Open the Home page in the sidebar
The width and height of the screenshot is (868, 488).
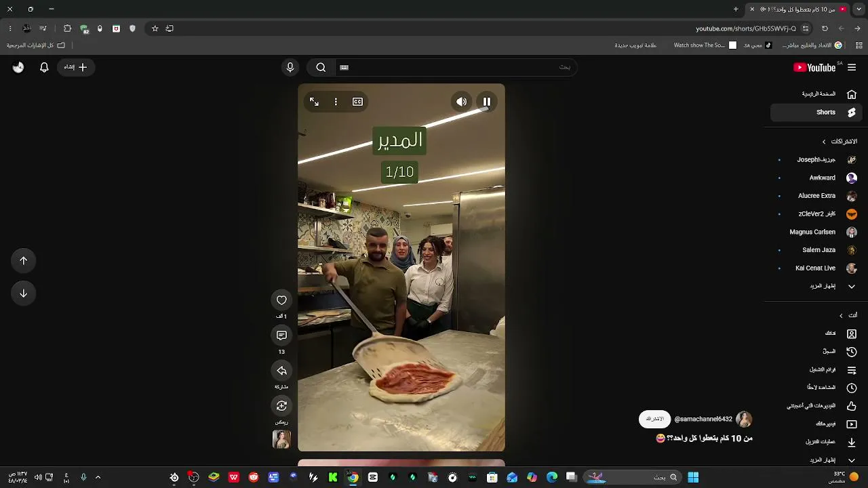click(x=816, y=94)
